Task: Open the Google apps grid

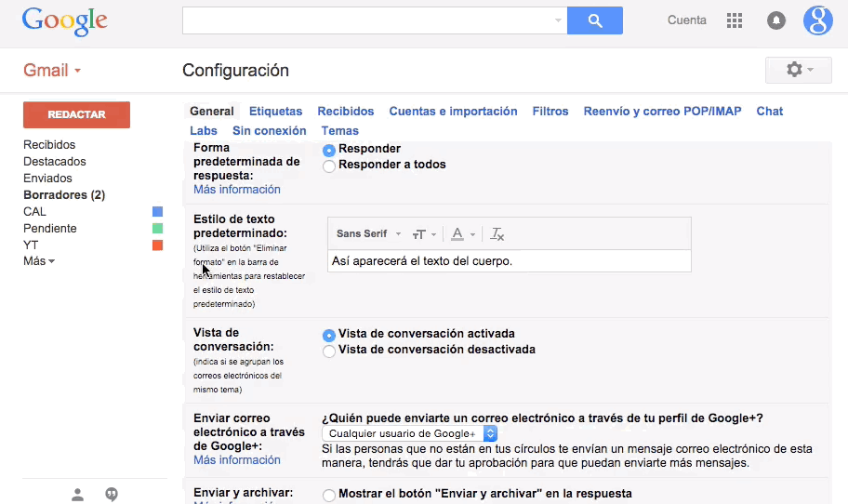Action: [734, 20]
